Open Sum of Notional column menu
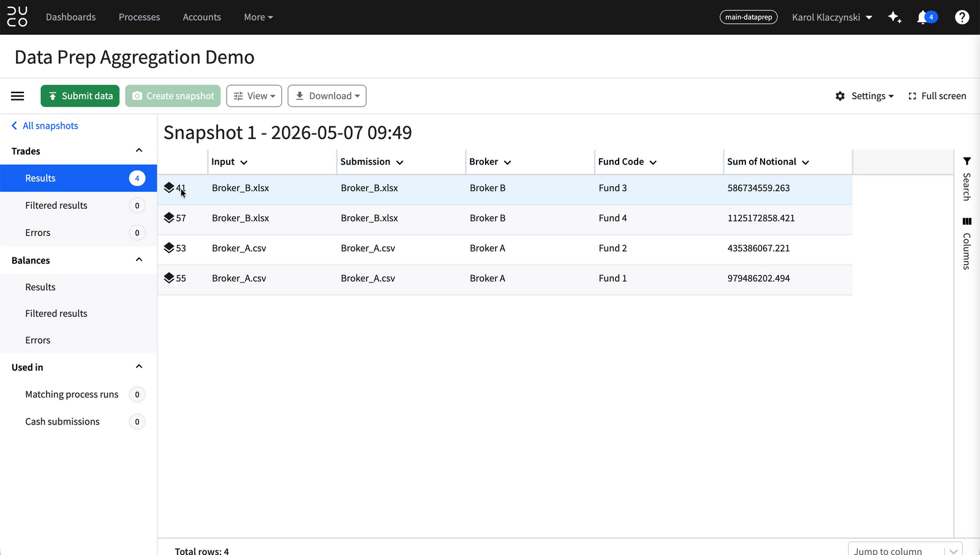Viewport: 980px width, 555px height. (x=805, y=162)
